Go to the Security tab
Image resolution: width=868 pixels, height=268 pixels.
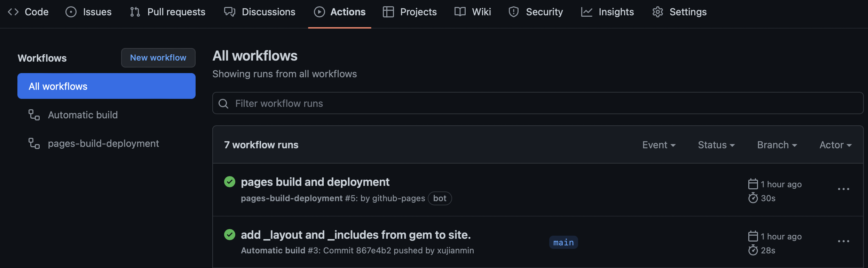(536, 12)
